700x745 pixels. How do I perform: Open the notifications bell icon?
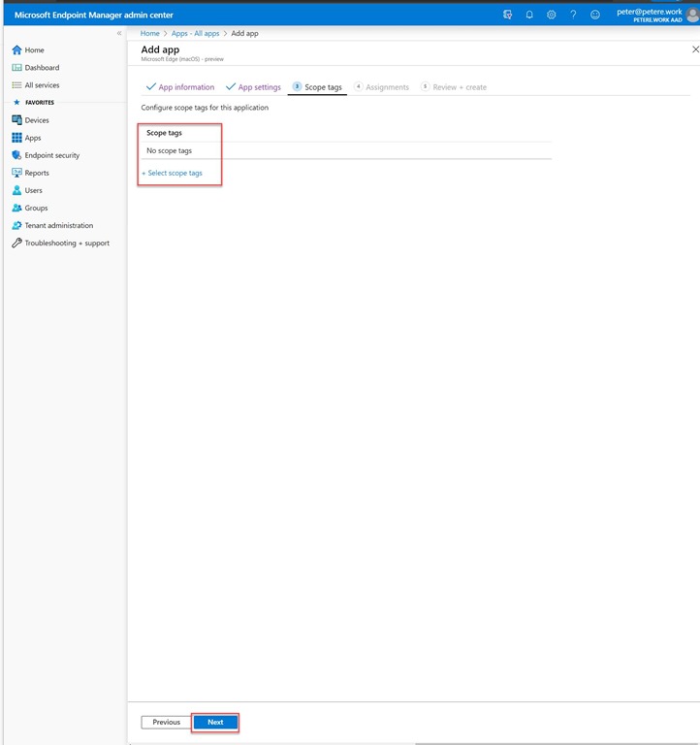pyautogui.click(x=529, y=15)
